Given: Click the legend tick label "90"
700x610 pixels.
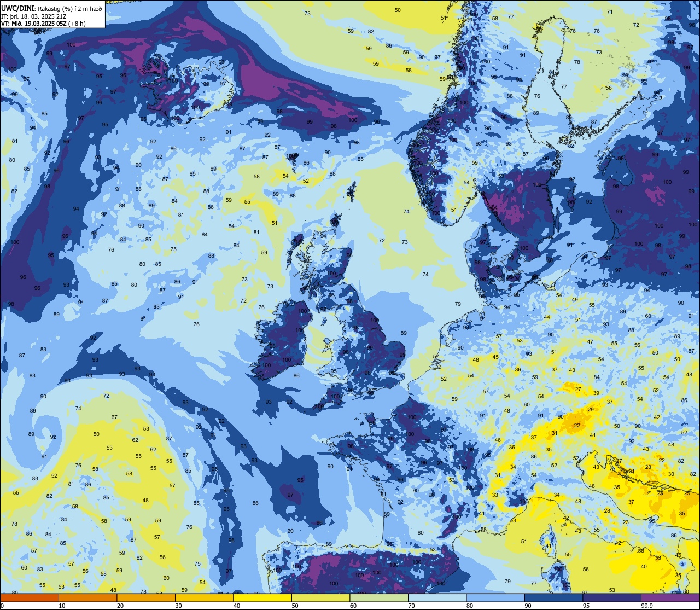Looking at the screenshot, I should coord(527,606).
